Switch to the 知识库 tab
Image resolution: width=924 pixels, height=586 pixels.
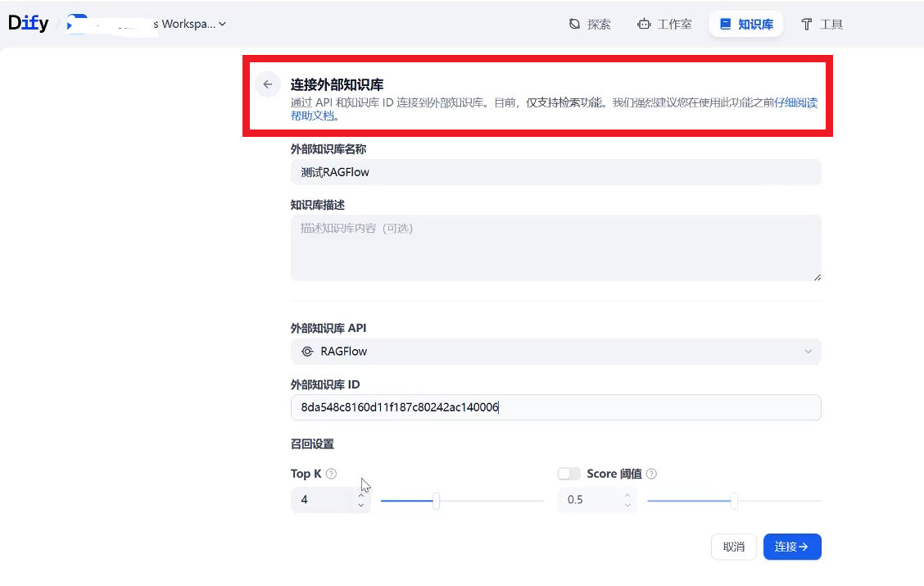pos(746,24)
